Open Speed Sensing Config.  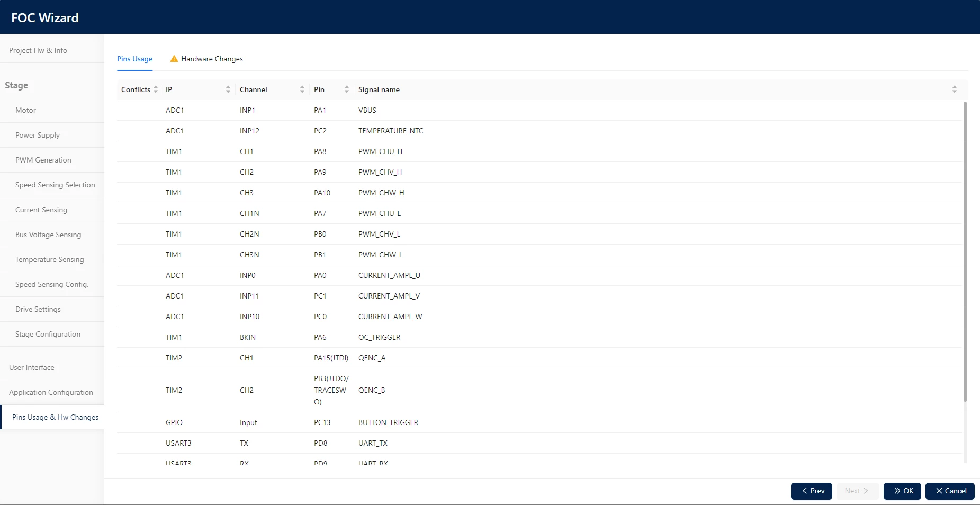(52, 284)
